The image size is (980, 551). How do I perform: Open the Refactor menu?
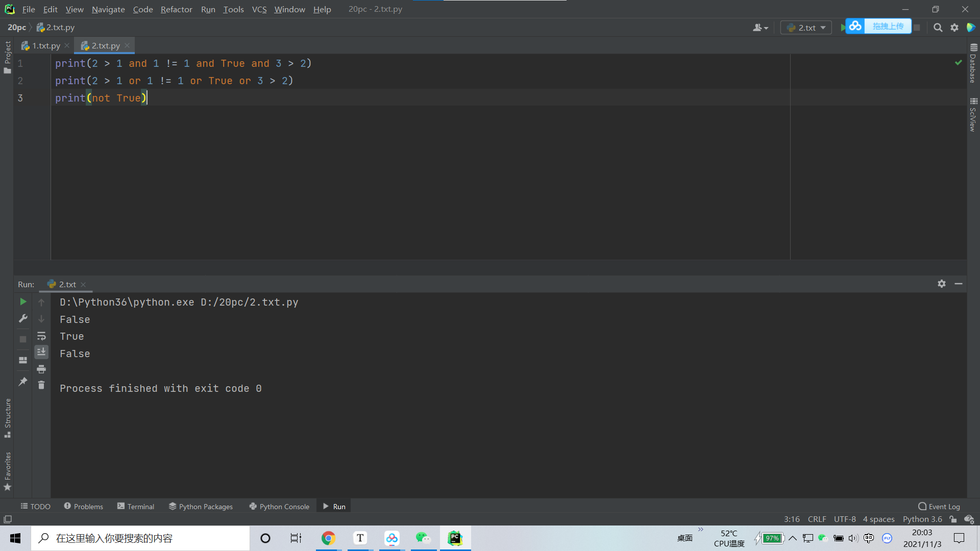click(x=176, y=9)
